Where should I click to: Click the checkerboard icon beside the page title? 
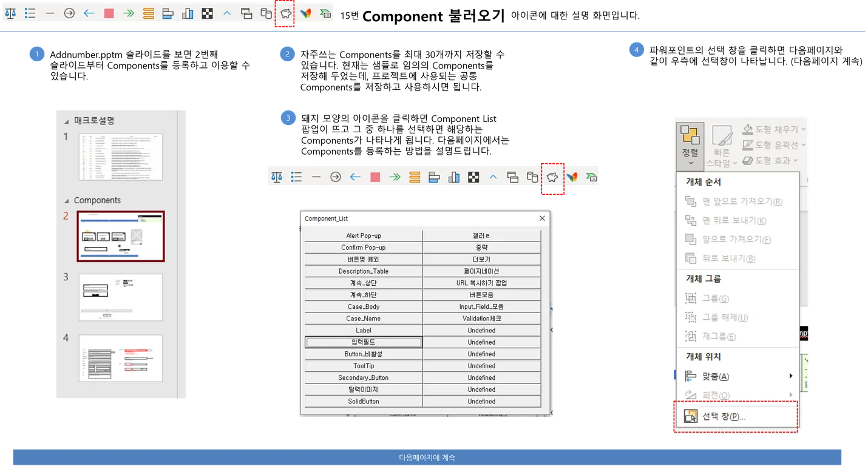coord(208,13)
